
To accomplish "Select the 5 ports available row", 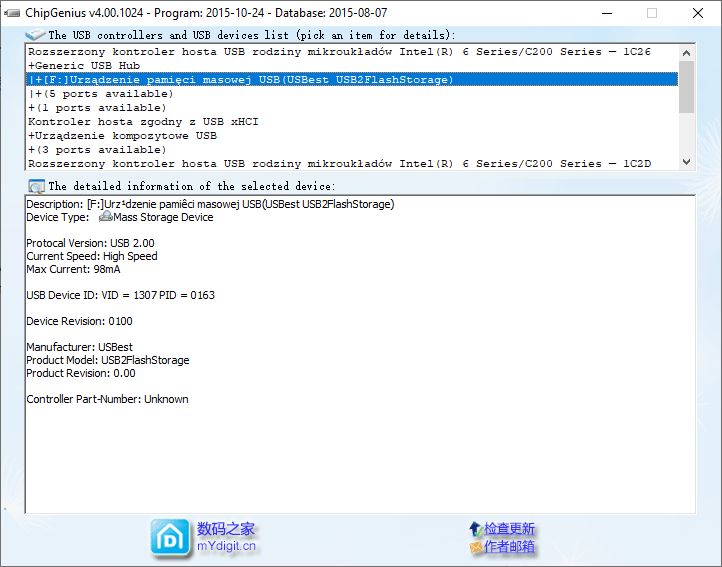I will pos(352,94).
